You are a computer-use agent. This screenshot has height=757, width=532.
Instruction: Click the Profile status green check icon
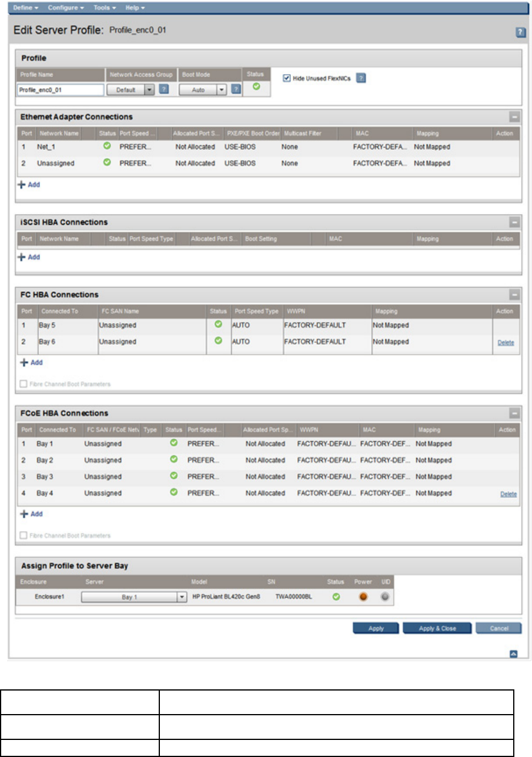(256, 86)
